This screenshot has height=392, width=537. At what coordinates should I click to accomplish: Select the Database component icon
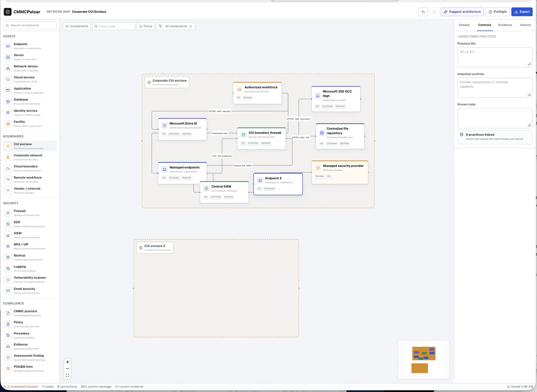8,101
